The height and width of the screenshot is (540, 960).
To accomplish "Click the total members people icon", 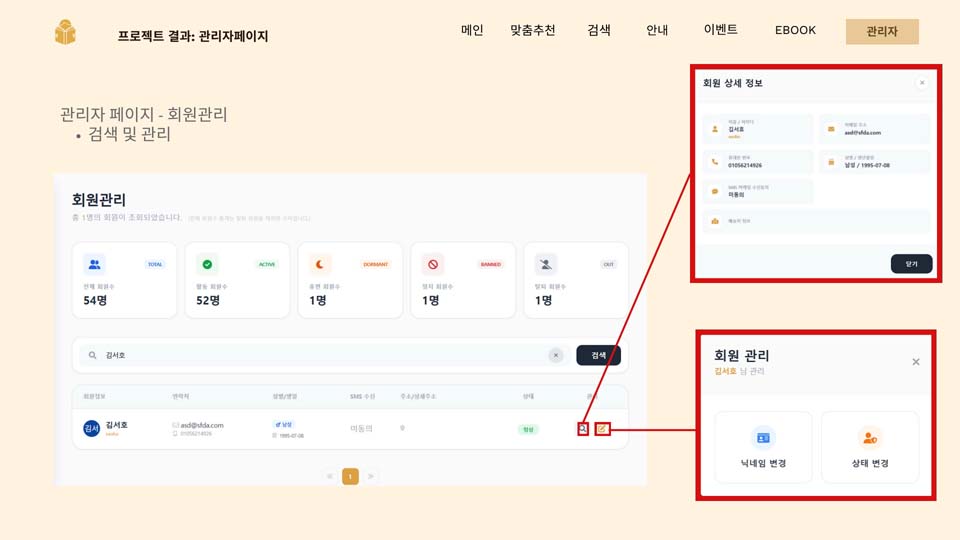I will (x=95, y=265).
